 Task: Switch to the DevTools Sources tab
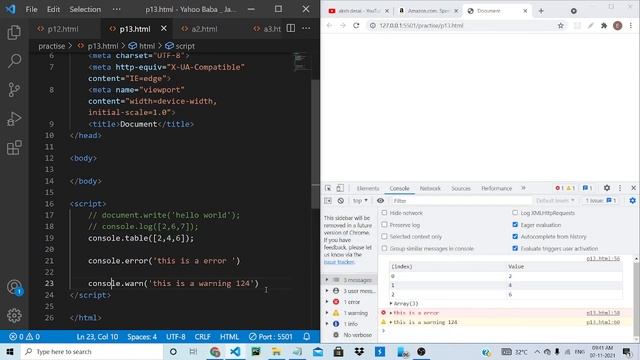(x=461, y=188)
